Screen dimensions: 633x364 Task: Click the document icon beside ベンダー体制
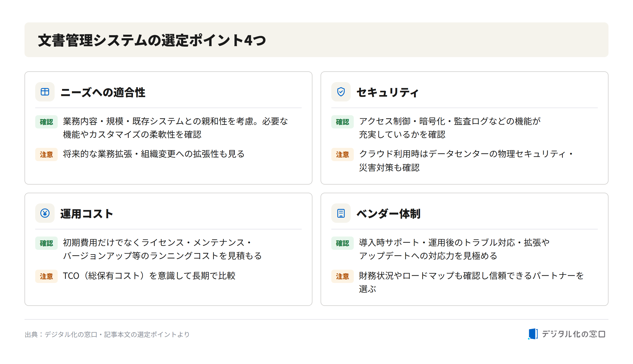tap(341, 213)
